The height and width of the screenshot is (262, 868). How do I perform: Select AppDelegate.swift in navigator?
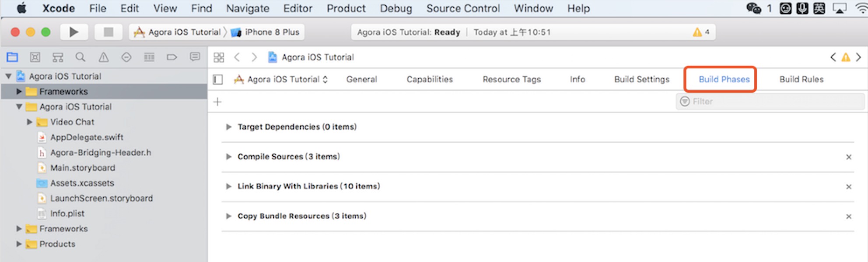coord(87,138)
